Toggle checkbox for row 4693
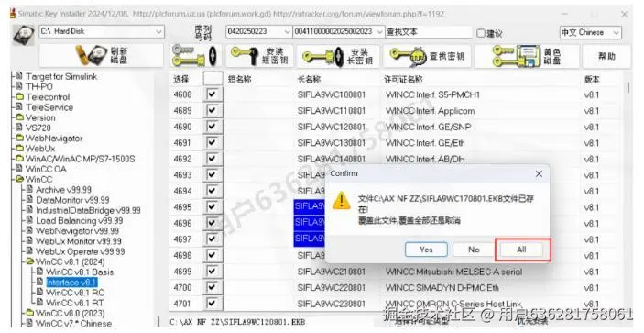Screen dimensions: 644x333 [x=212, y=174]
